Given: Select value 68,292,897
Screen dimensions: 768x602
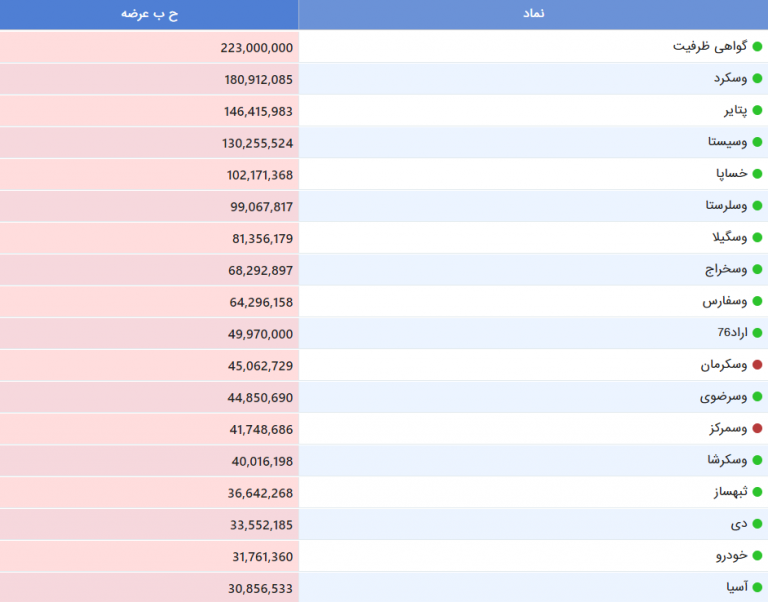Looking at the screenshot, I should point(261,271).
